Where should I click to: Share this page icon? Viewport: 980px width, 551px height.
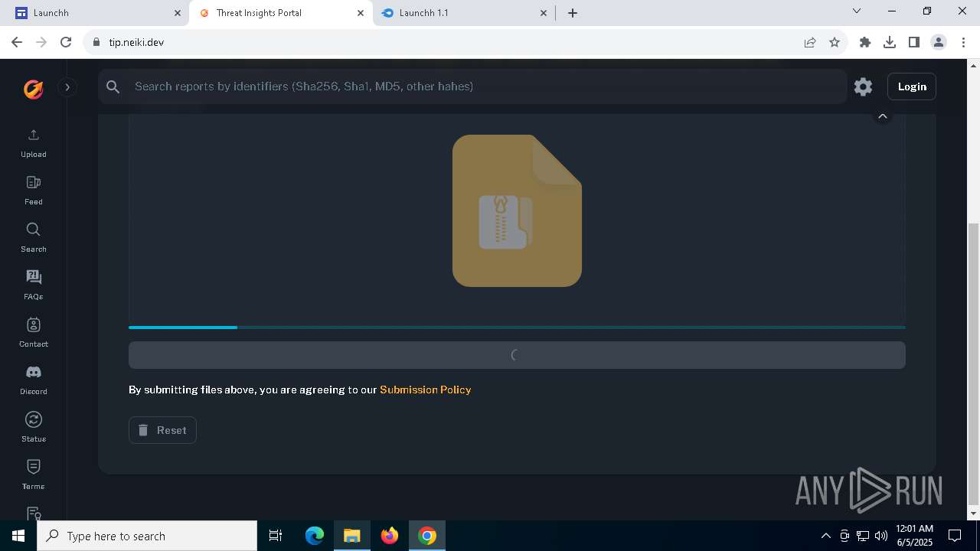(x=810, y=42)
